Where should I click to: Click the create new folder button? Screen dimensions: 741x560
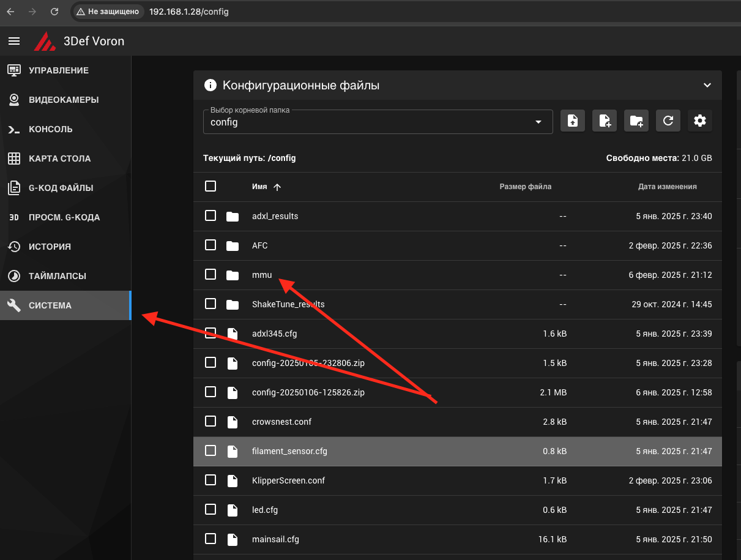[x=636, y=121]
